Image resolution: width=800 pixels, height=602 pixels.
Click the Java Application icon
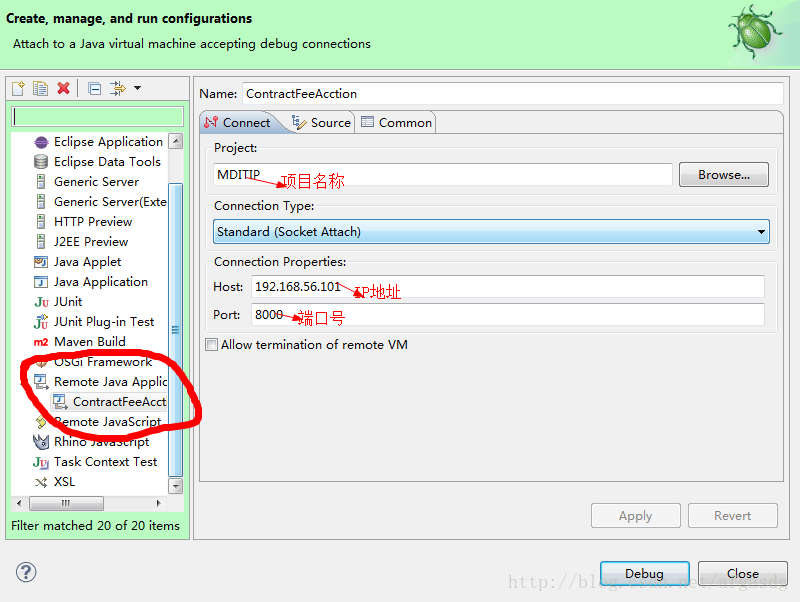[41, 282]
